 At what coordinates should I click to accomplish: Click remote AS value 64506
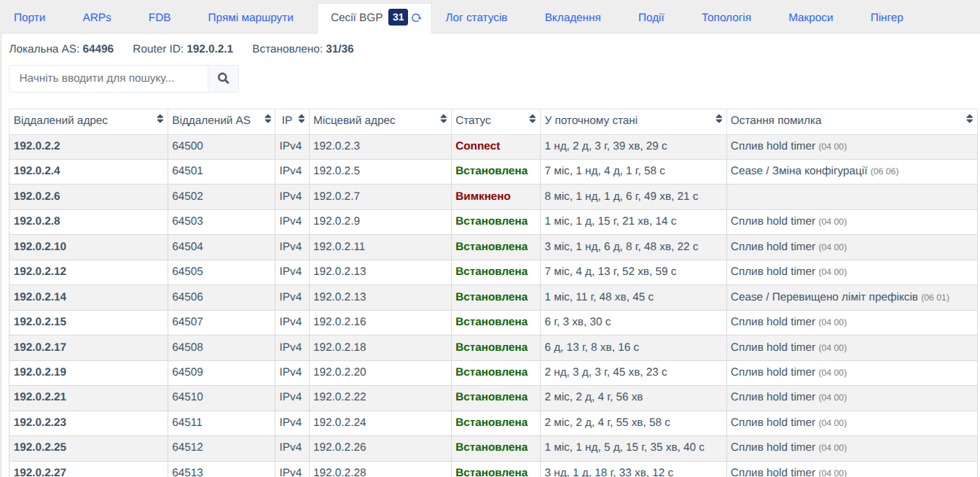[187, 297]
